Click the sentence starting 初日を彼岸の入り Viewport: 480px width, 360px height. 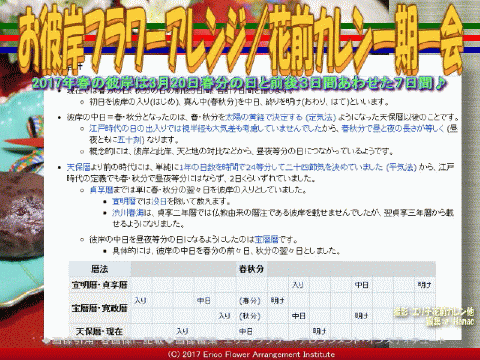tap(239, 102)
